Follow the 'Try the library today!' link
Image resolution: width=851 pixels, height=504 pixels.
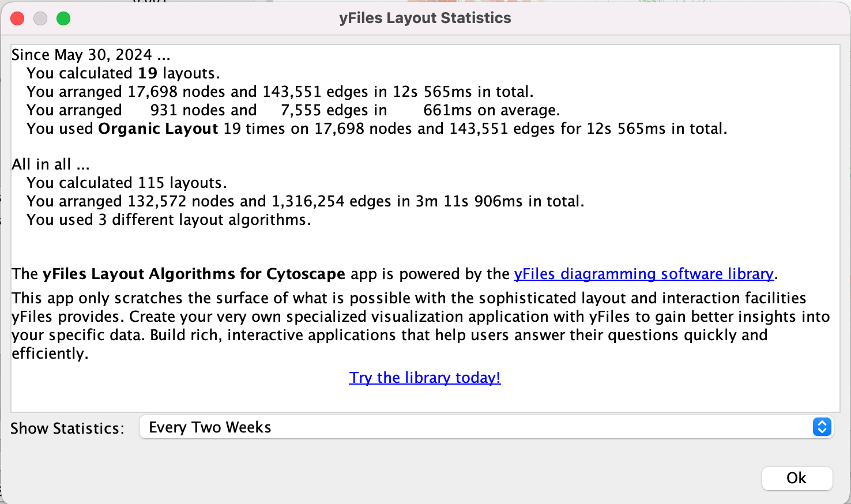(425, 378)
